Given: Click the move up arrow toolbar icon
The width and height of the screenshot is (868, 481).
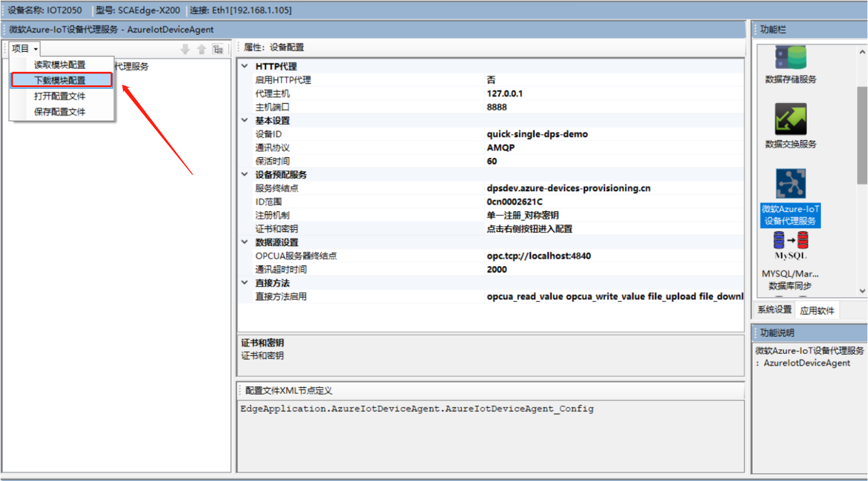Looking at the screenshot, I should tap(201, 49).
